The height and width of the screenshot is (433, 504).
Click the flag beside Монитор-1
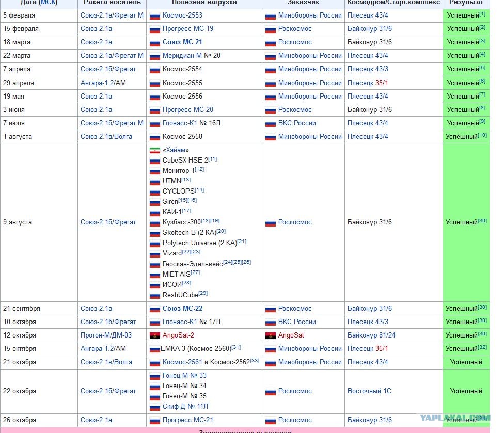pyautogui.click(x=154, y=171)
